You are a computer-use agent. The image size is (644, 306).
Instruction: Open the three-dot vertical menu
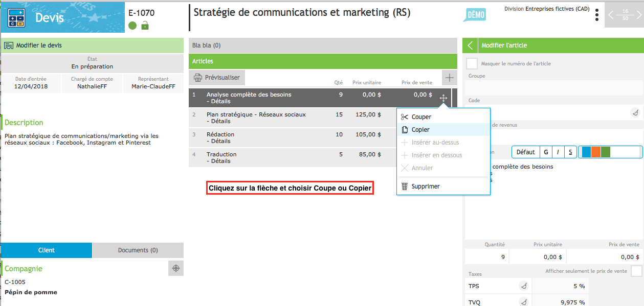[x=597, y=15]
